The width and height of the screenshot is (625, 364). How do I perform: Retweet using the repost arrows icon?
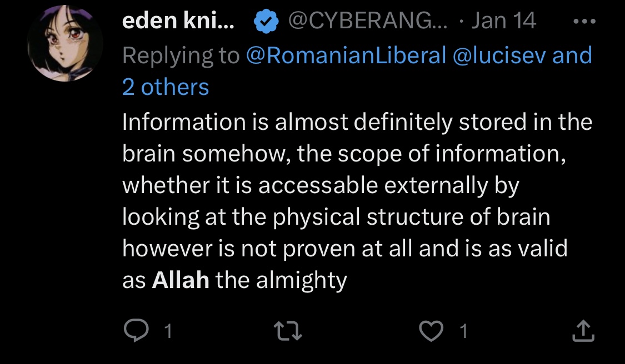pyautogui.click(x=288, y=331)
